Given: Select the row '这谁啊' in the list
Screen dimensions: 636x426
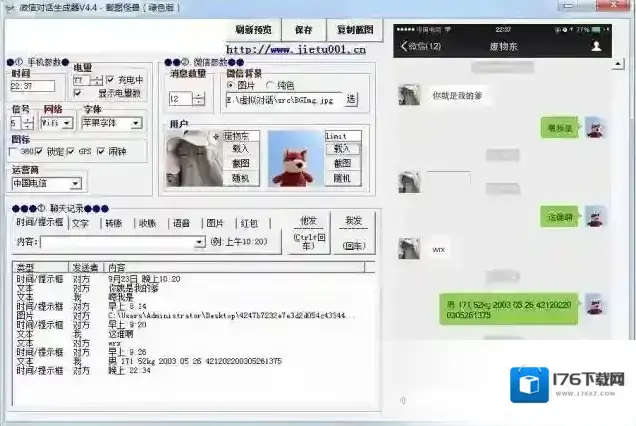Looking at the screenshot, I should pyautogui.click(x=194, y=334).
